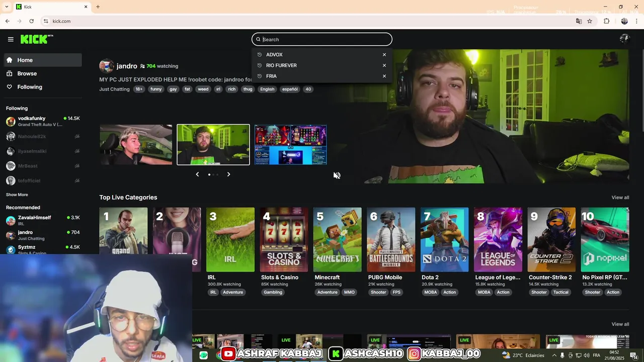This screenshot has height=362, width=644.
Task: Click the español stream tag
Action: [290, 89]
